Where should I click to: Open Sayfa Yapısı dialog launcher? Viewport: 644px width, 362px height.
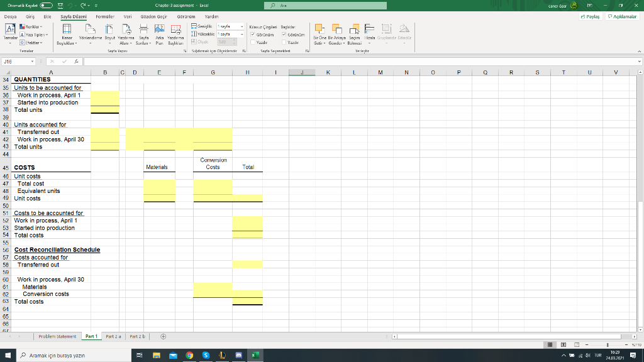pyautogui.click(x=185, y=51)
